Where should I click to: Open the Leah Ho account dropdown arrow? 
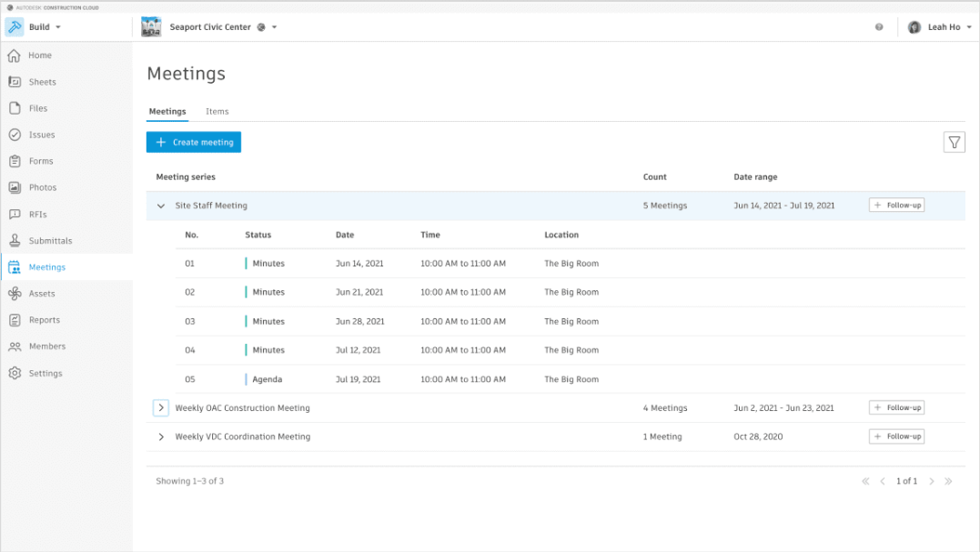pyautogui.click(x=969, y=27)
